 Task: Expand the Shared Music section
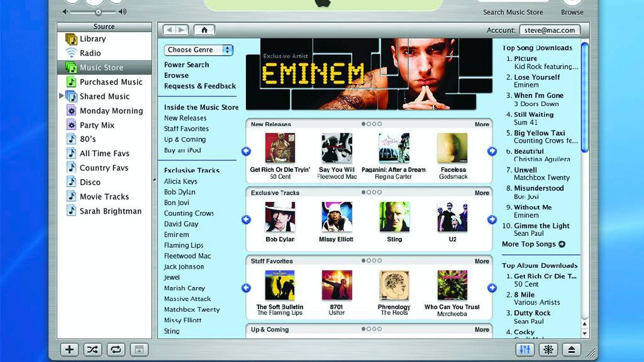coord(61,96)
